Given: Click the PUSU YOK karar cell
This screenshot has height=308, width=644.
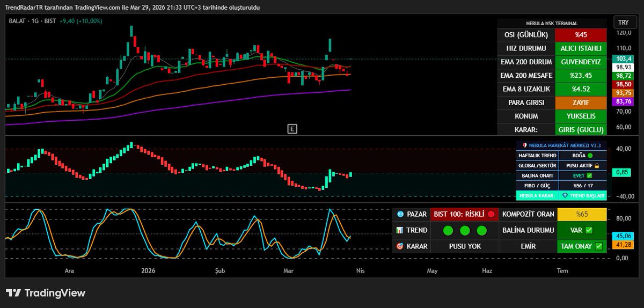Looking at the screenshot, I should [x=465, y=247].
